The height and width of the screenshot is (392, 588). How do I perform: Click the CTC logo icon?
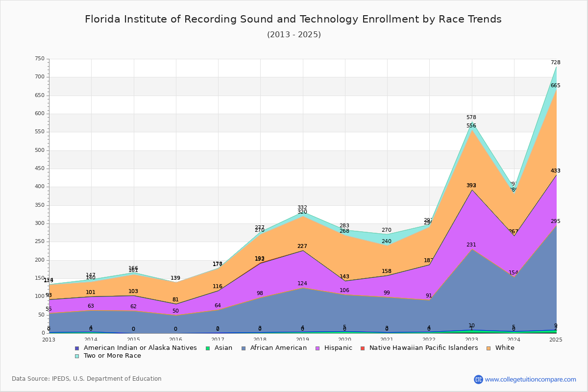coord(478,379)
